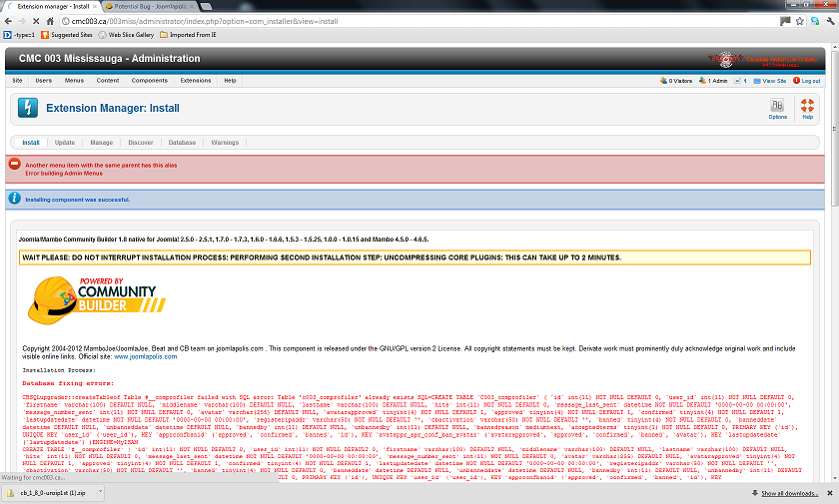Select the Update submenu tab
839x504 pixels.
click(x=65, y=143)
